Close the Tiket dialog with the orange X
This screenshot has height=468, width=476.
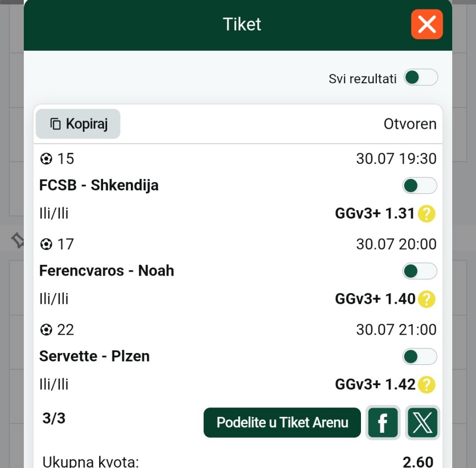click(427, 24)
